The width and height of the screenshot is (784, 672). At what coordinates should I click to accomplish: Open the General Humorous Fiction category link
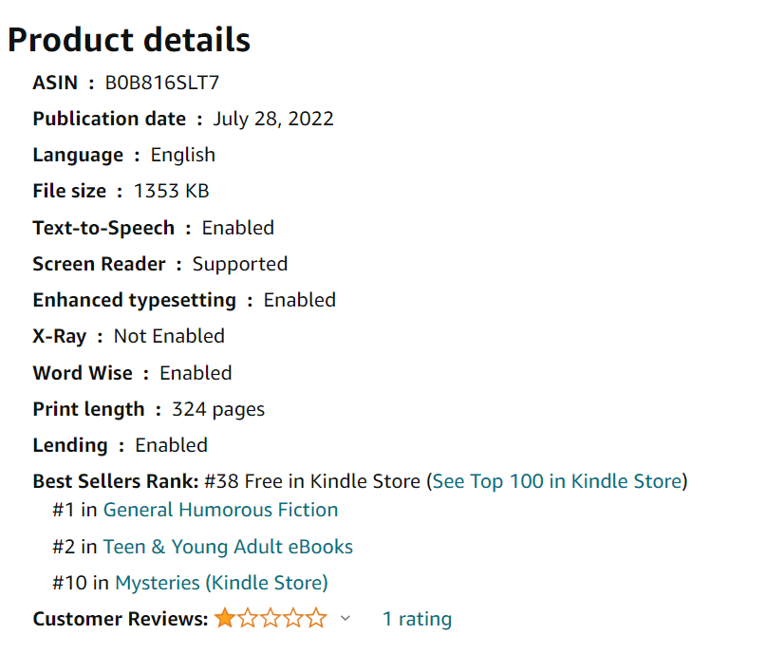click(x=220, y=510)
